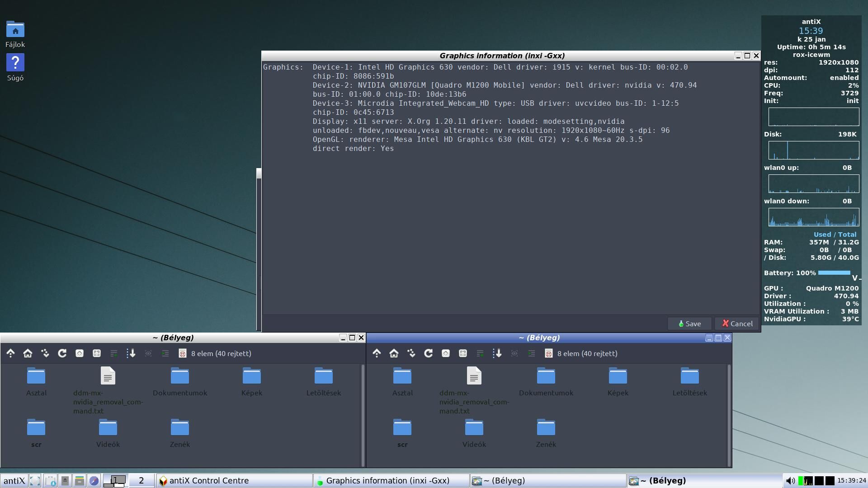Click vertical scrollbar of active blue-titled Bélyeg window

pyautogui.click(x=729, y=415)
